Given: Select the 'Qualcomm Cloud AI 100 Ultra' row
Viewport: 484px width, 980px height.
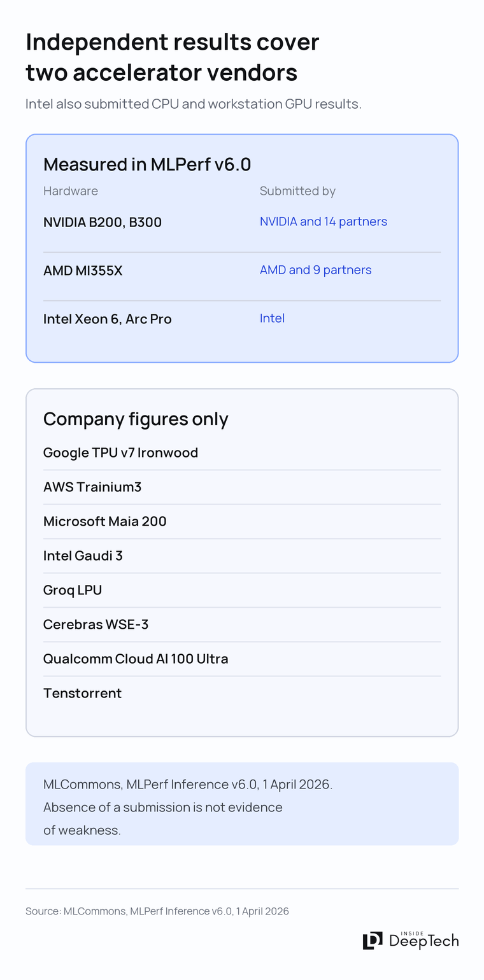Looking at the screenshot, I should tap(242, 659).
